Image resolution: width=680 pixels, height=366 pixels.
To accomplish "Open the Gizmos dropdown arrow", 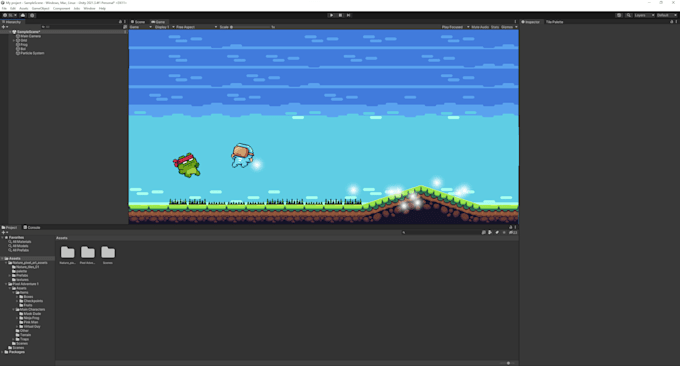I will pyautogui.click(x=516, y=27).
